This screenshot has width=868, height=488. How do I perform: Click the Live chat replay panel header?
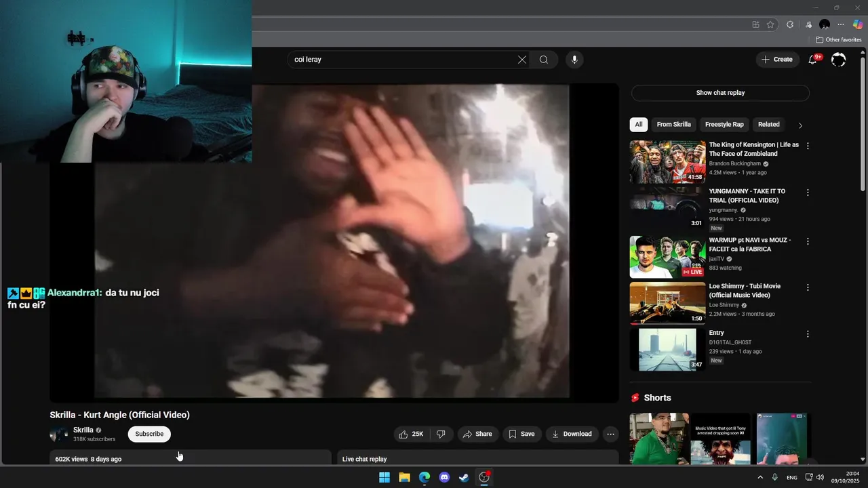tap(478, 457)
